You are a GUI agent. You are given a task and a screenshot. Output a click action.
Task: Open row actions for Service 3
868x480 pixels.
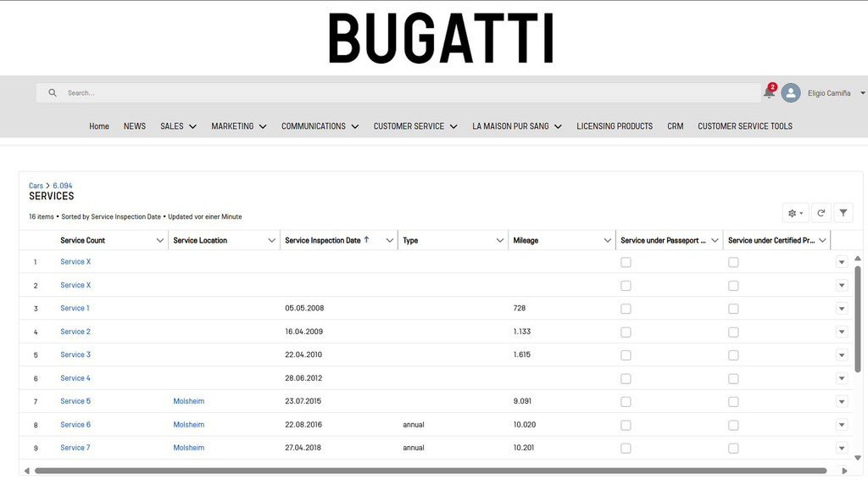pyautogui.click(x=842, y=354)
